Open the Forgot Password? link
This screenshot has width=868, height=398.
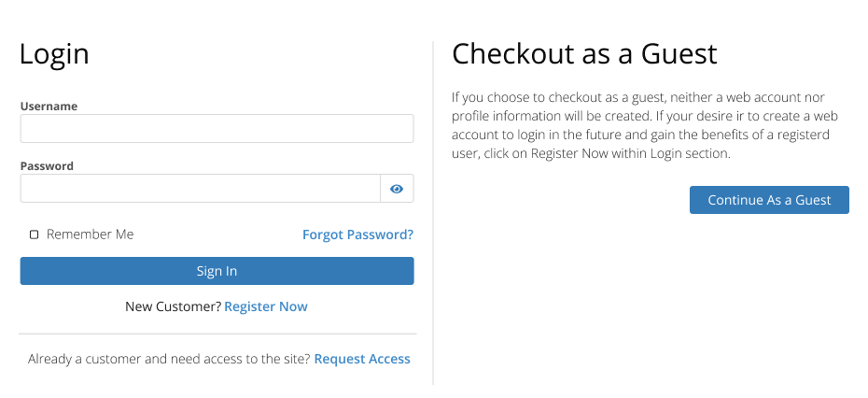[357, 235]
